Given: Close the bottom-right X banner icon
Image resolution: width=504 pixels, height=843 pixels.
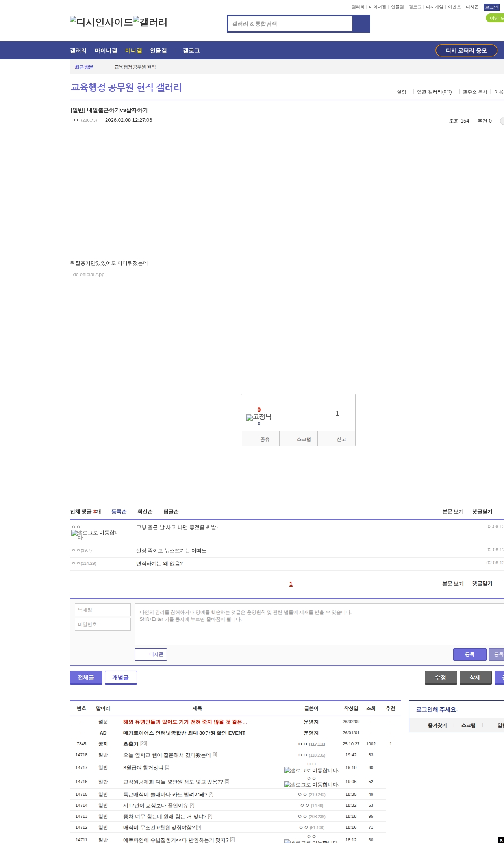Looking at the screenshot, I should pos(501,840).
